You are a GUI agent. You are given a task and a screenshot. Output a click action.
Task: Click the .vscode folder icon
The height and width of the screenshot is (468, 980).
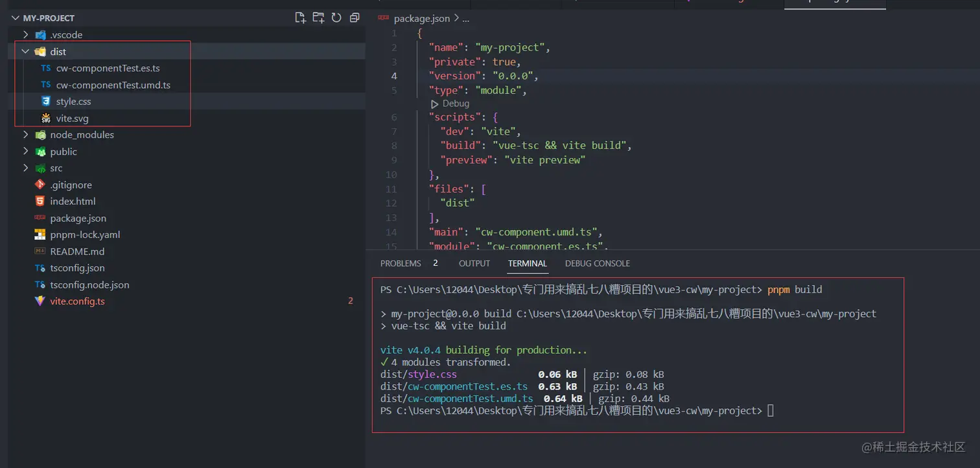40,35
